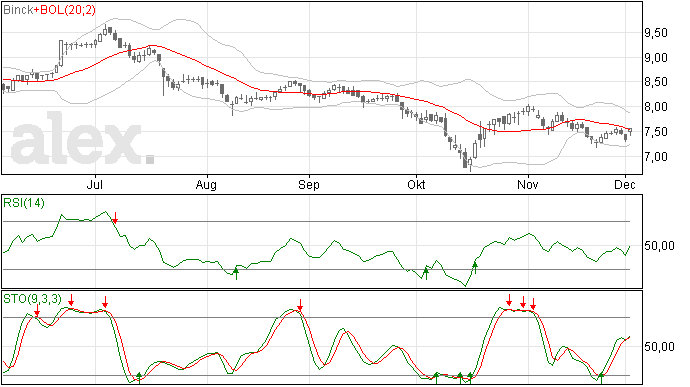Click the Nov month label
Image resolution: width=690 pixels, height=387 pixels.
pos(527,184)
